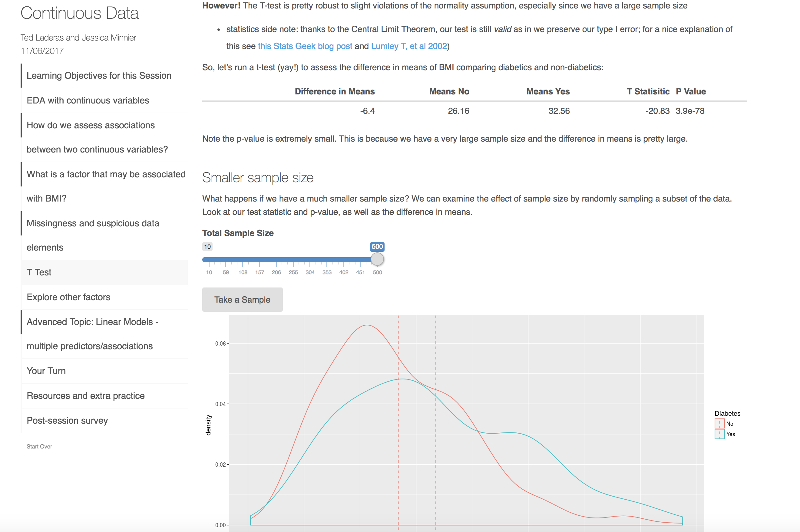This screenshot has height=532, width=800.
Task: Open Missingness and suspicious data elements
Action: coord(104,235)
